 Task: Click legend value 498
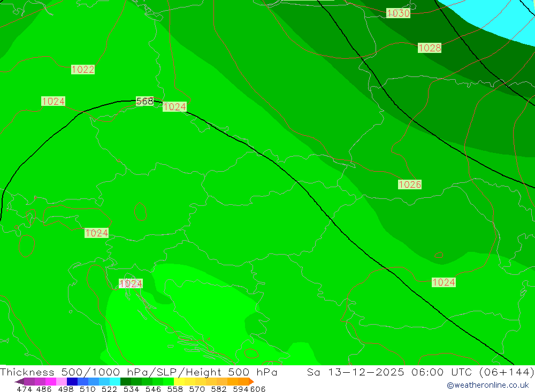[66, 389]
